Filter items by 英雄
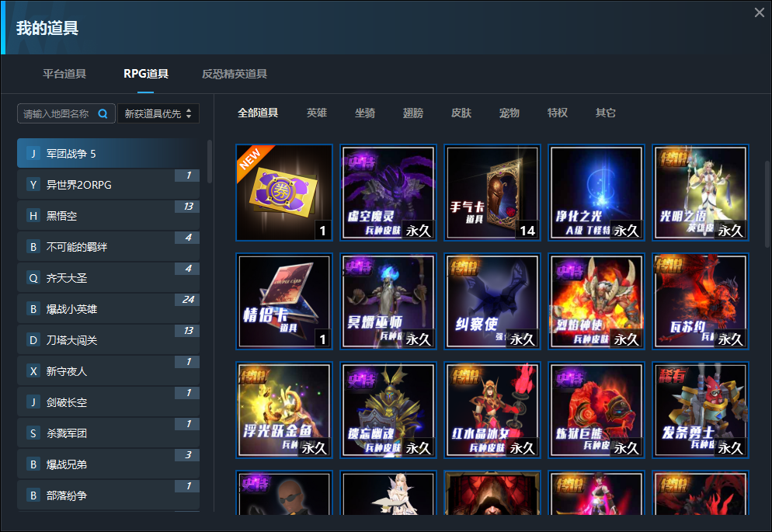Viewport: 772px width, 532px height. pos(317,113)
